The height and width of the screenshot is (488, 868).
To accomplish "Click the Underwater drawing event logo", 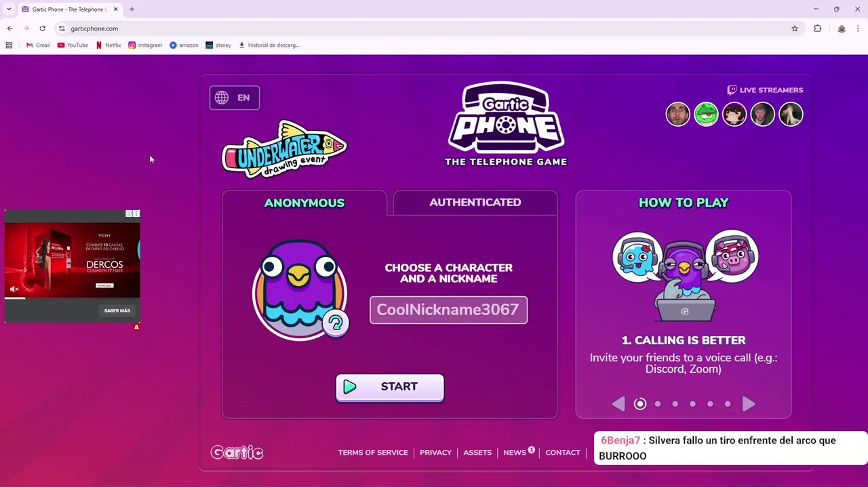I will (x=284, y=149).
